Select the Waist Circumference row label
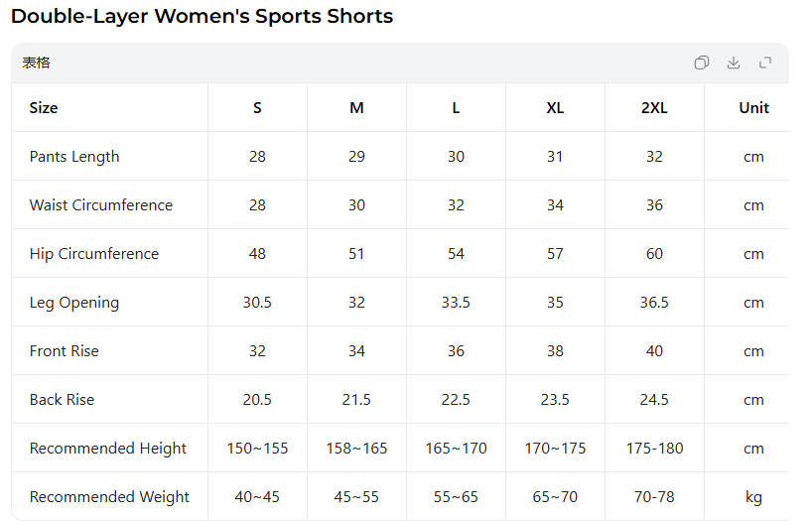812x521 pixels. point(101,205)
